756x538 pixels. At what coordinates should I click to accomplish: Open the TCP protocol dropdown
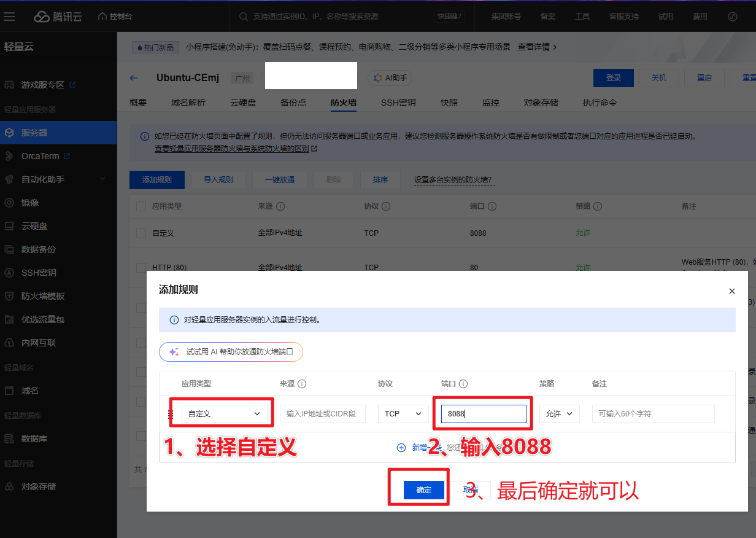click(403, 414)
